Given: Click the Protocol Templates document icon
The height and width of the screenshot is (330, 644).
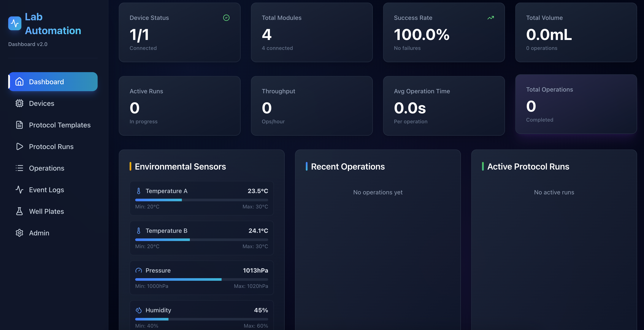Looking at the screenshot, I should [19, 125].
